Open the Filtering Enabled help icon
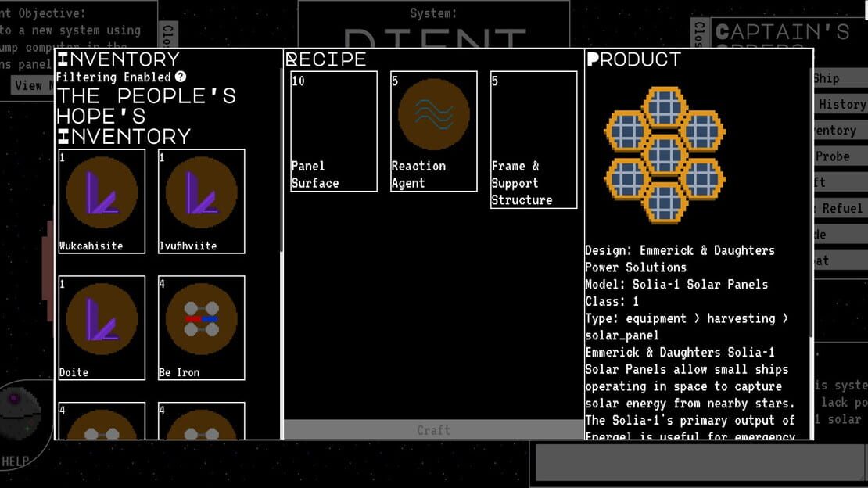The image size is (868, 488). tap(181, 77)
